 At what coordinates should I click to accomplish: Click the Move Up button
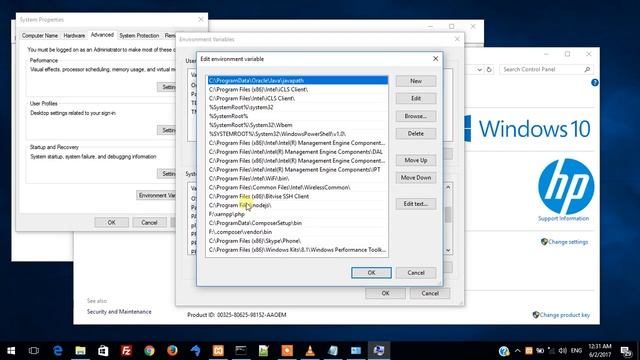point(416,160)
